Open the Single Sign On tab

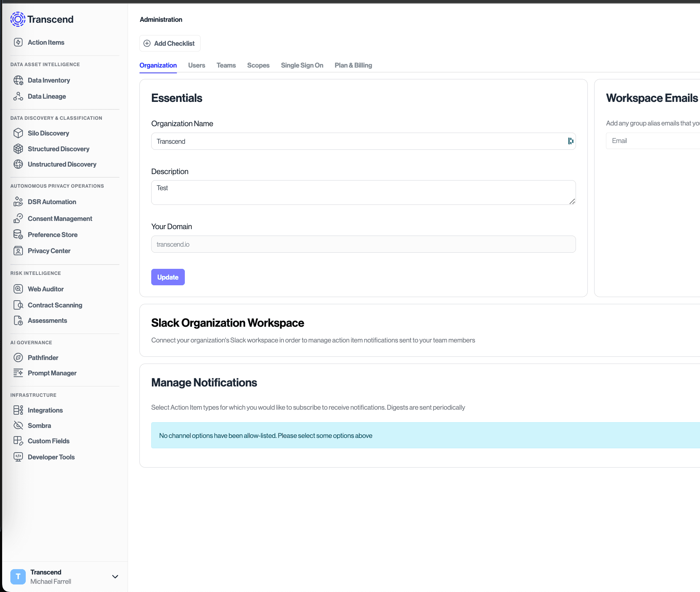click(302, 65)
